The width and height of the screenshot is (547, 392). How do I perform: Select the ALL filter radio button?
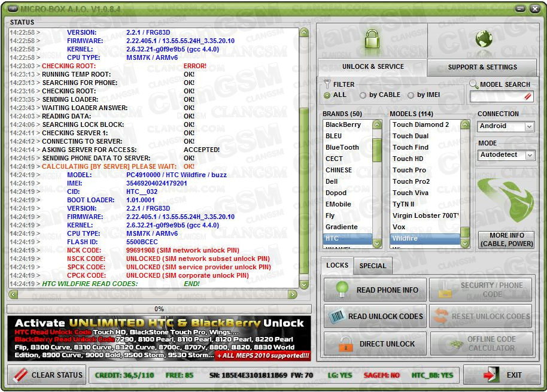(x=327, y=95)
